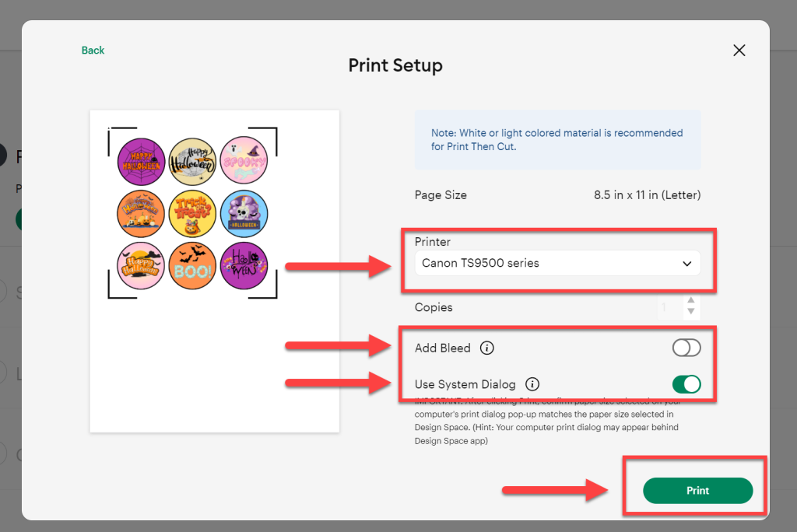Click the Add Bleed info icon
The height and width of the screenshot is (532, 797).
point(487,348)
